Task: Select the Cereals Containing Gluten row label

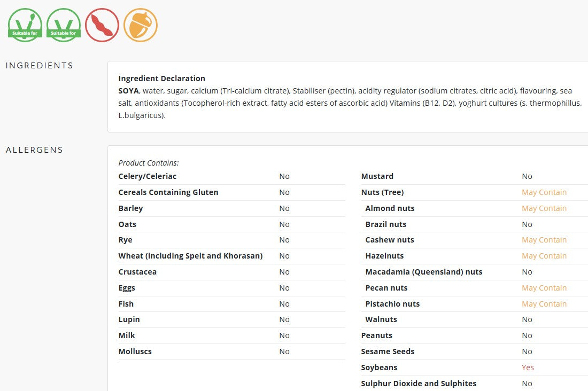Action: point(168,192)
